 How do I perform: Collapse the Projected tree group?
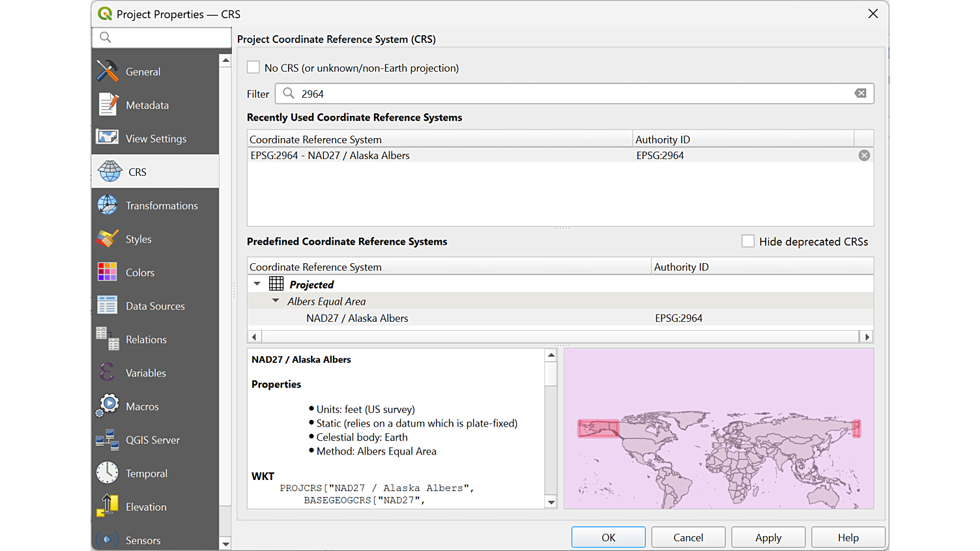click(257, 284)
